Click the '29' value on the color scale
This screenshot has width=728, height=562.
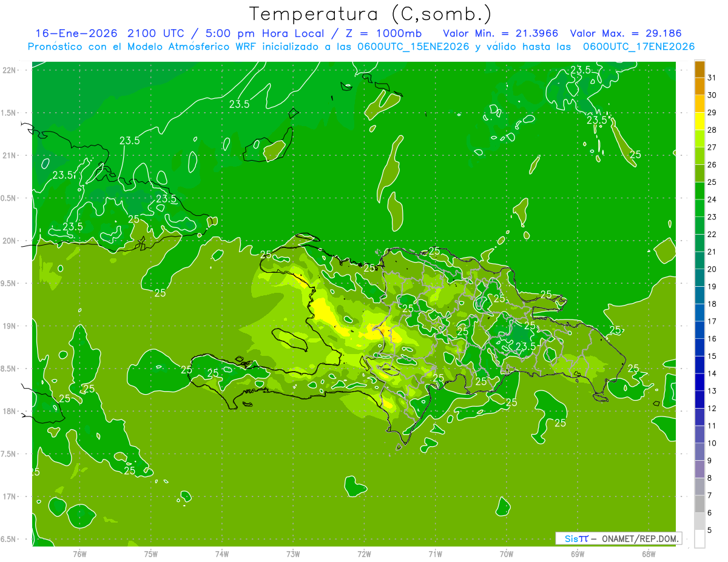(712, 112)
